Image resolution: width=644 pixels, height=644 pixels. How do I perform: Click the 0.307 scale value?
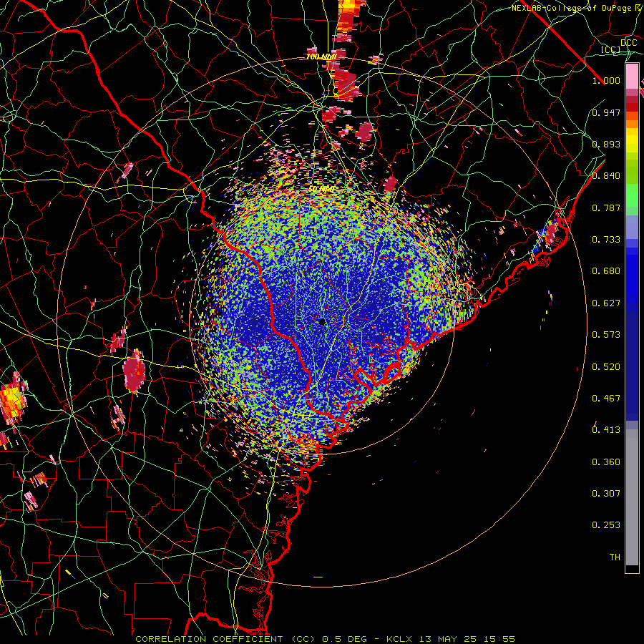tap(606, 494)
